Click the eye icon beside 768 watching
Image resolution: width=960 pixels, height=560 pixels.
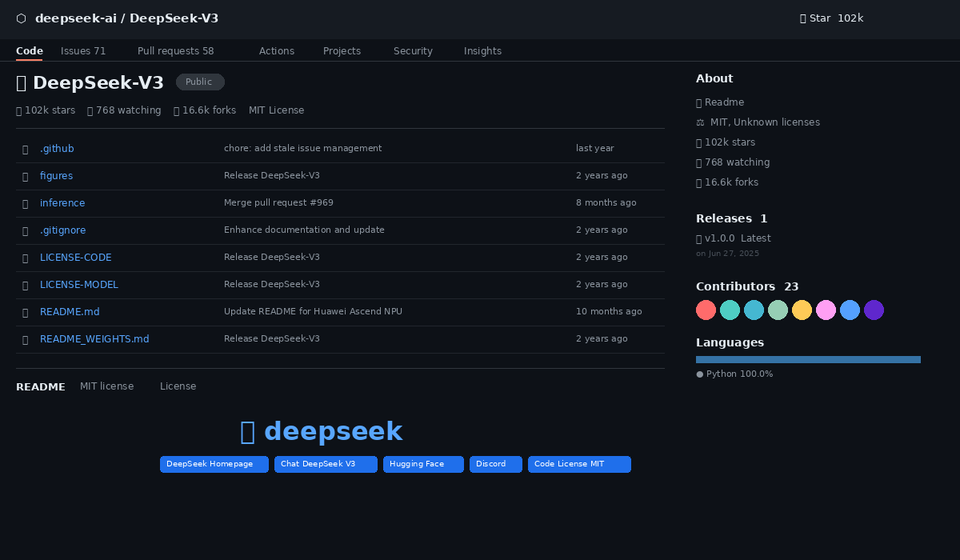(88, 110)
